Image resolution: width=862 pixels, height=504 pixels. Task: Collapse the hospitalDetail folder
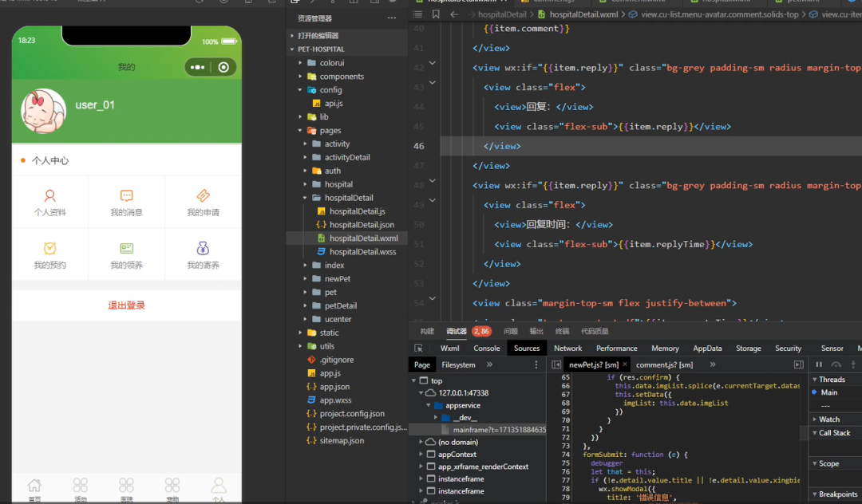pyautogui.click(x=305, y=198)
